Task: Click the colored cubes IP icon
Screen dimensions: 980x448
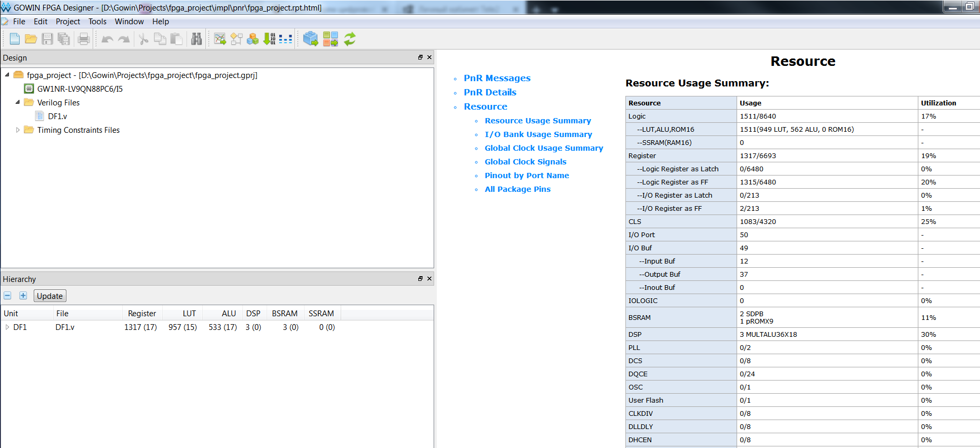Action: (x=253, y=38)
